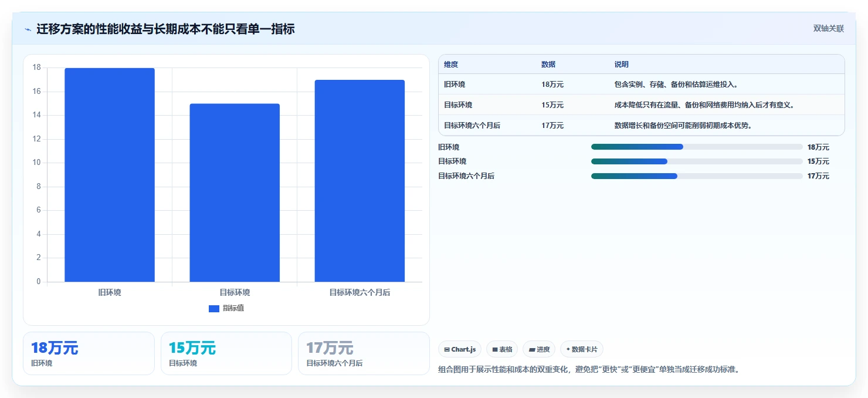The width and height of the screenshot is (868, 398).
Task: Click the 18 y-axis tick label
Action: (x=36, y=68)
